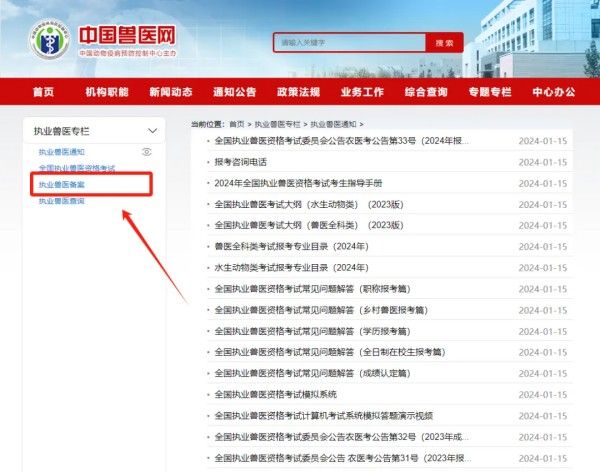Select the 专题专栏 navigation item
The width and height of the screenshot is (600, 472).
[490, 92]
